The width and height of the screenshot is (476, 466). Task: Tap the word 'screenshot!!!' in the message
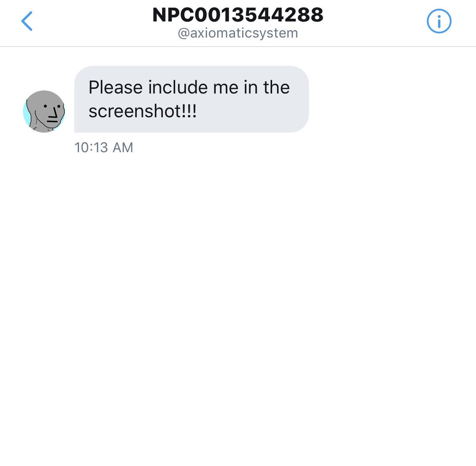tap(142, 111)
